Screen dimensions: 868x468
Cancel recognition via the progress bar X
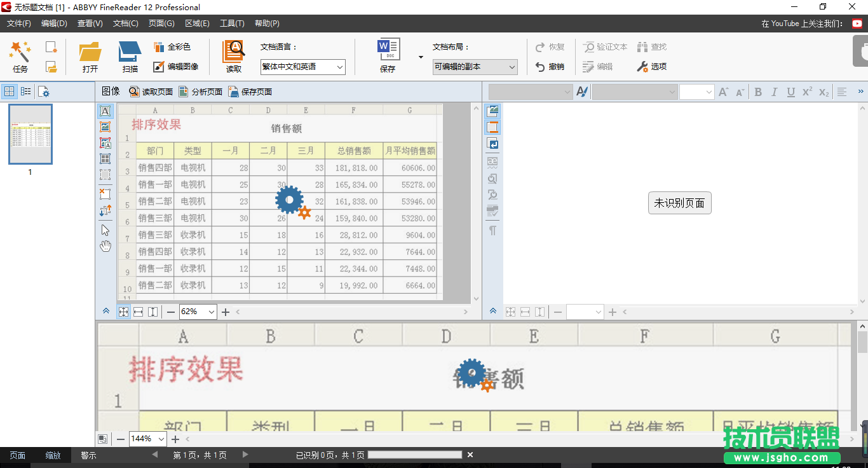470,455
